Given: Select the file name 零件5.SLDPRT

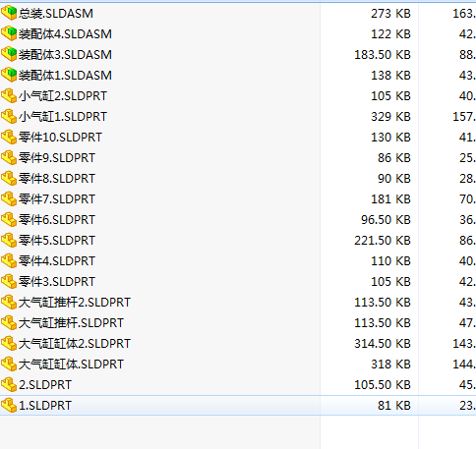Looking at the screenshot, I should tap(57, 241).
